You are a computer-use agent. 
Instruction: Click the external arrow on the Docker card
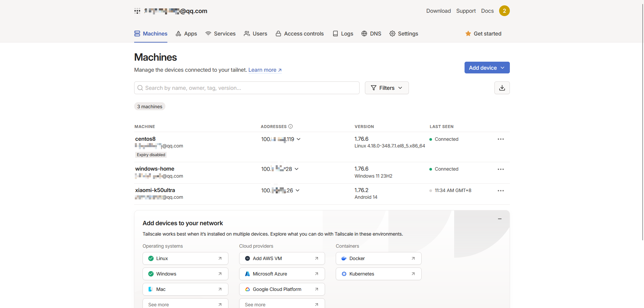click(x=413, y=258)
